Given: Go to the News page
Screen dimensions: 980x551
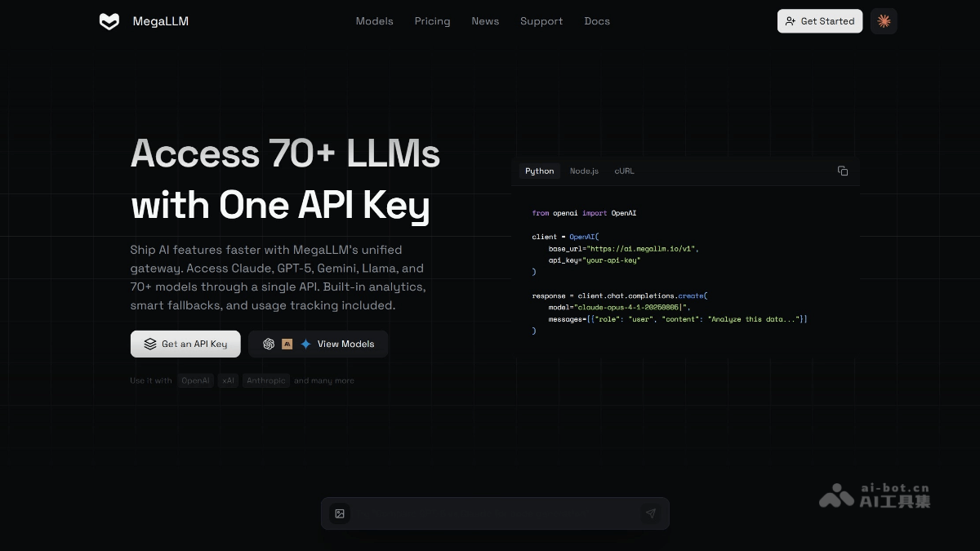Looking at the screenshot, I should 485,21.
